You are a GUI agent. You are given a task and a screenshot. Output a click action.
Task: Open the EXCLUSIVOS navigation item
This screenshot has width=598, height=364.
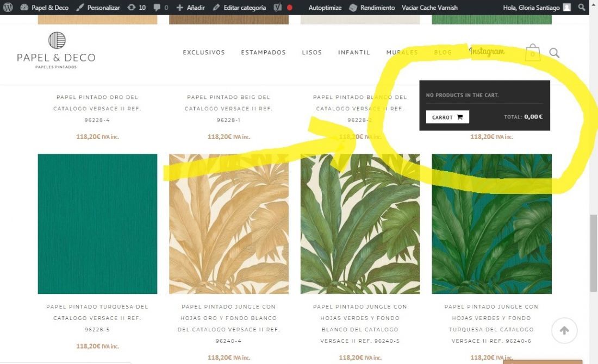pos(204,52)
